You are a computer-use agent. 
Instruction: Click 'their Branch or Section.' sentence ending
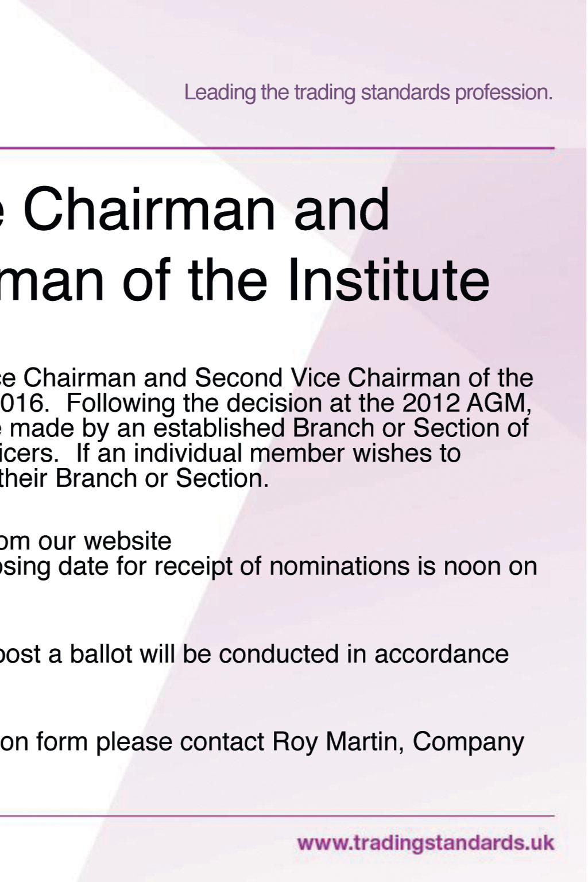click(x=134, y=478)
